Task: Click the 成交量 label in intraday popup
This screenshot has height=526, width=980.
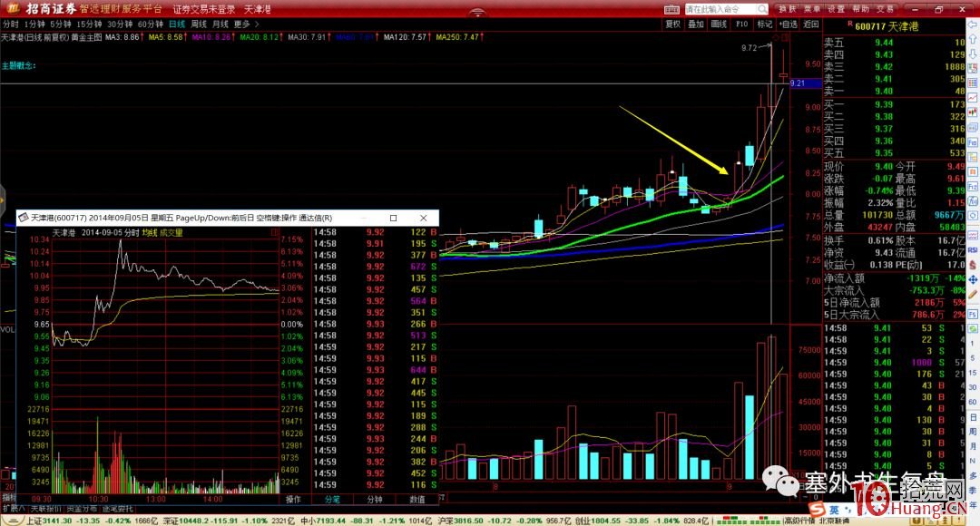Action: (x=171, y=232)
